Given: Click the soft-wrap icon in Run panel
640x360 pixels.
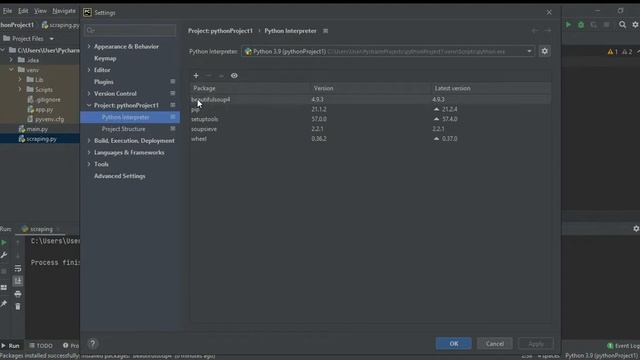Looking at the screenshot, I should point(18,269).
